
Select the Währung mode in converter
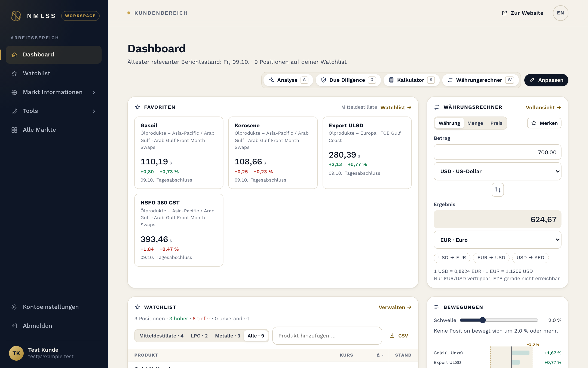click(449, 123)
